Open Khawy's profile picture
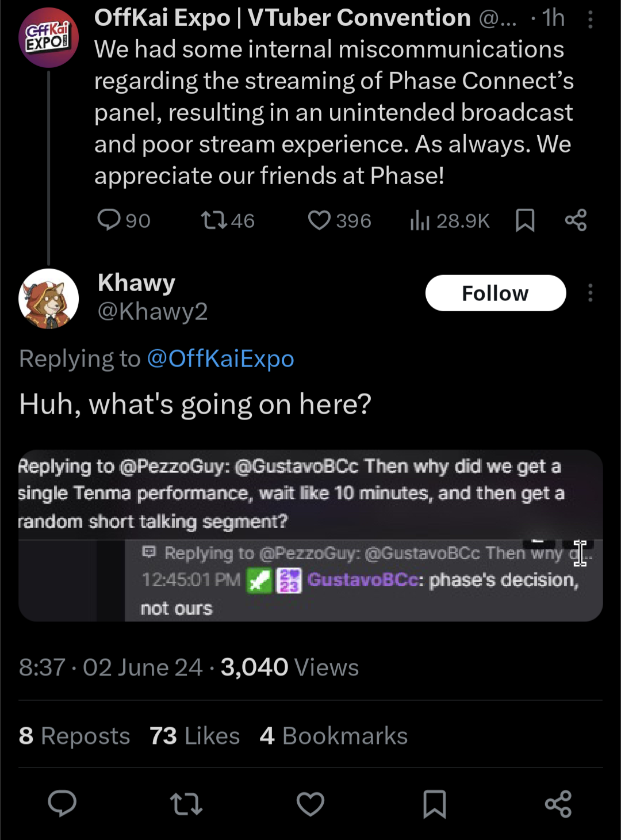 (x=48, y=299)
